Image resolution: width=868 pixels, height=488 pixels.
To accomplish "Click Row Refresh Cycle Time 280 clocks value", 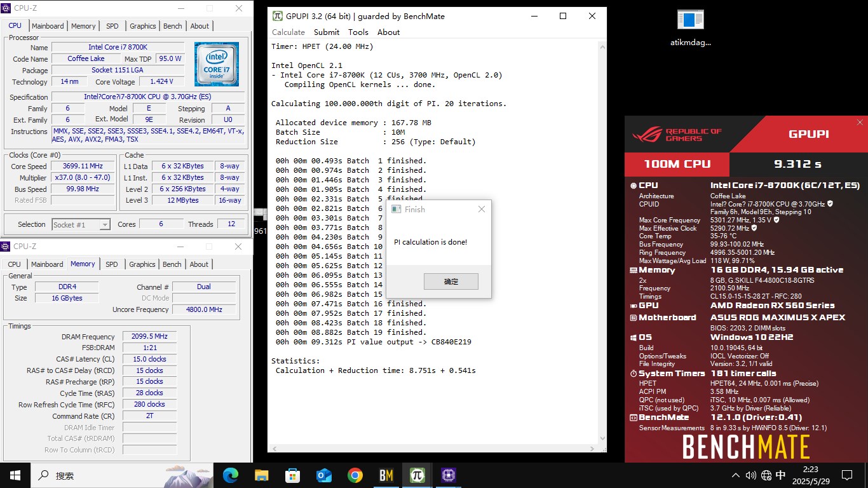I will [x=149, y=404].
